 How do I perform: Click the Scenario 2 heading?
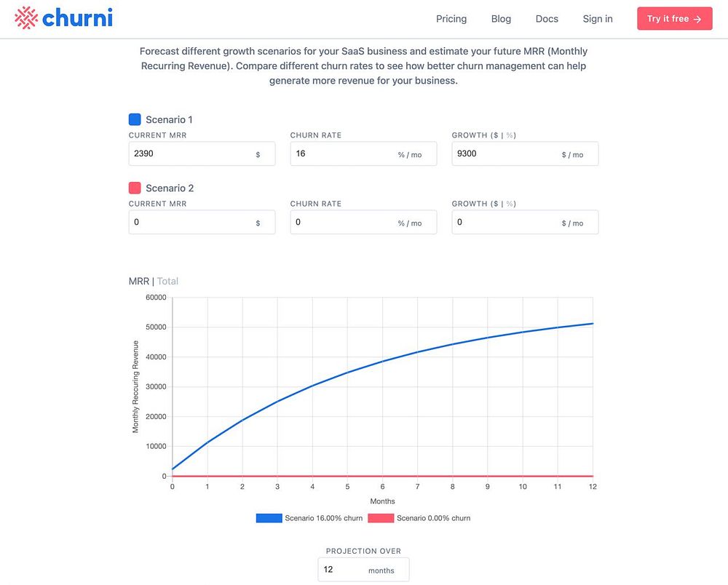click(x=170, y=188)
